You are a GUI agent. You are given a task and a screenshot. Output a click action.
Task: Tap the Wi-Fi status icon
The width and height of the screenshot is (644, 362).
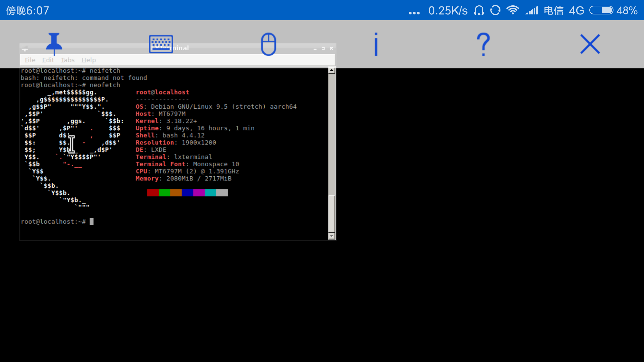(x=513, y=10)
